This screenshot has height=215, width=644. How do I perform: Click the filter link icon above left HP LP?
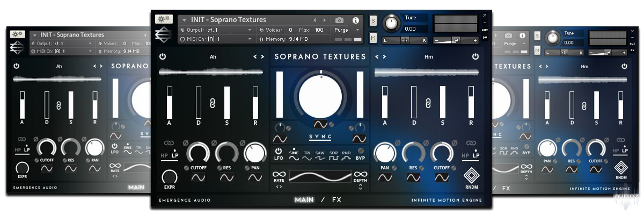pyautogui.click(x=169, y=144)
